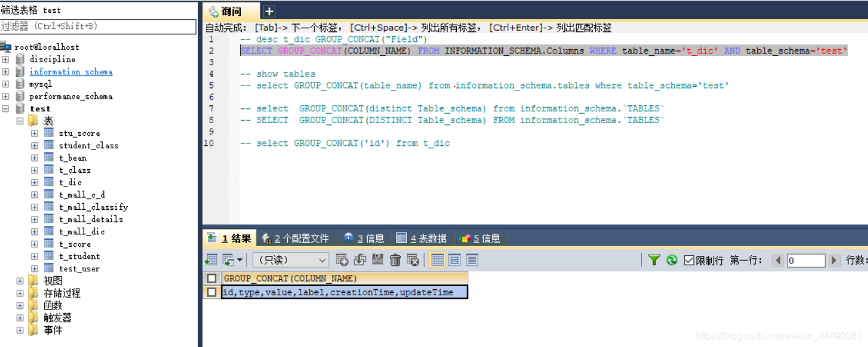868x347 pixels.
Task: Click the duplicate row icon
Action: 360,260
